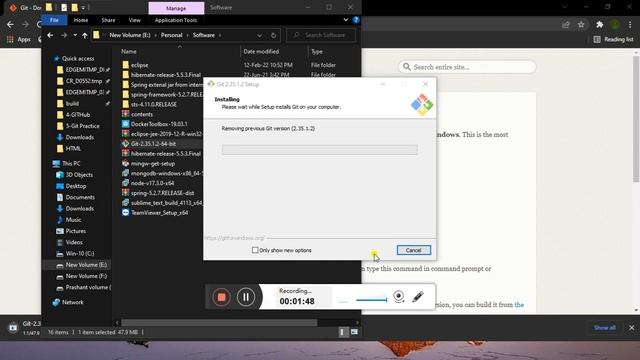Refresh the Software folder view
The width and height of the screenshot is (640, 360).
[x=273, y=36]
